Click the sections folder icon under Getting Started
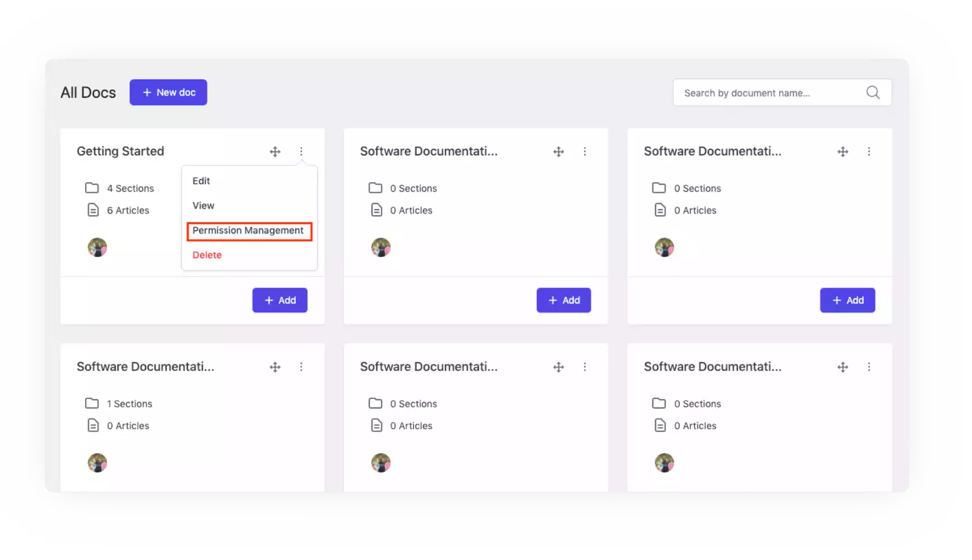This screenshot has width=972, height=560. pos(93,188)
